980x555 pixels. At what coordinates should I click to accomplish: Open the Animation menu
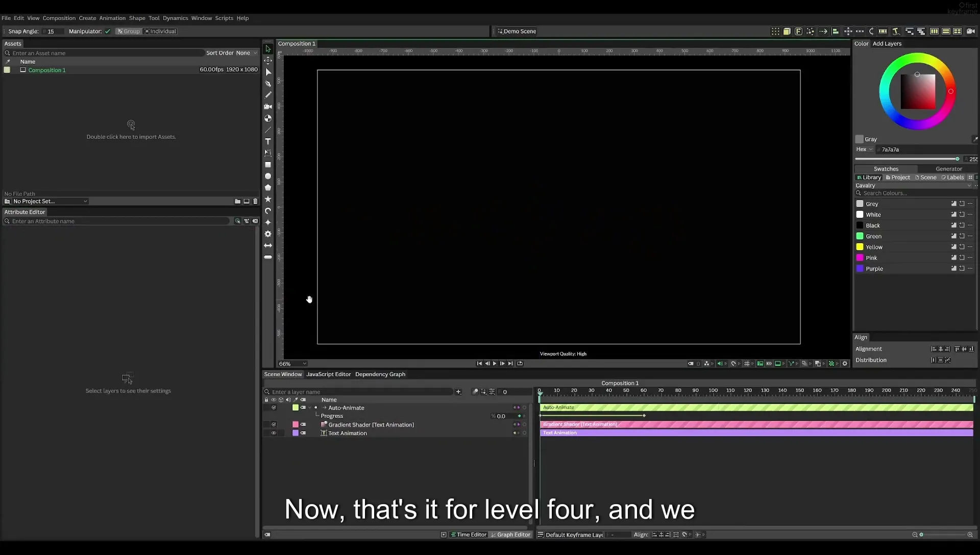[112, 18]
